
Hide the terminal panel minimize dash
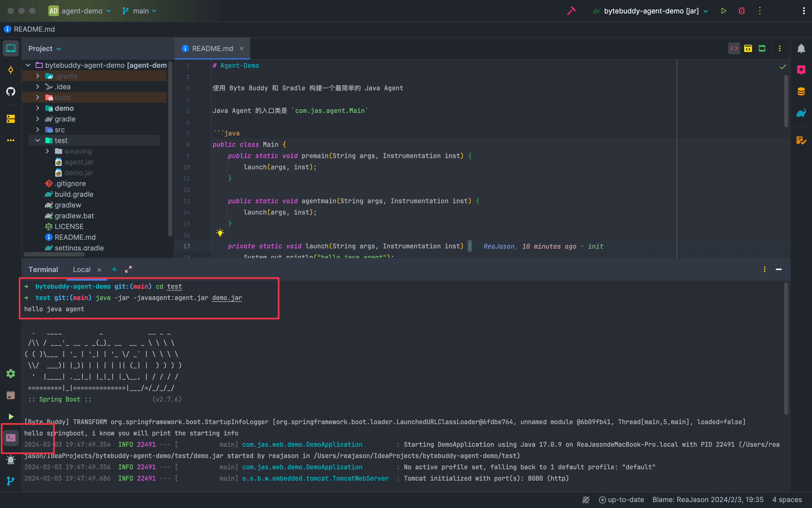tap(779, 269)
